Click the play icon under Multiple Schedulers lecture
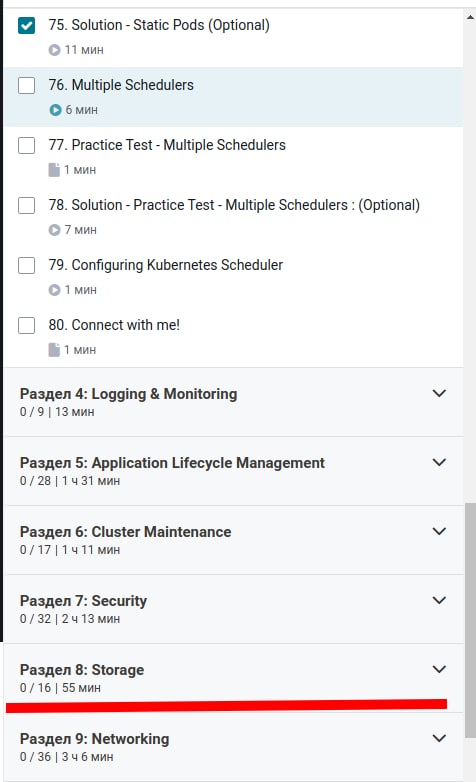The height and width of the screenshot is (782, 476). (55, 110)
